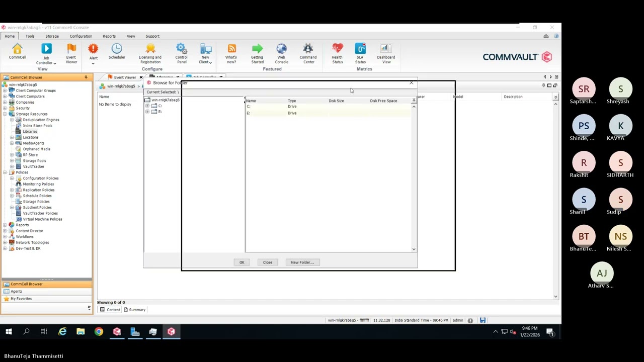
Task: Switch to the Storage ribbon tab
Action: click(x=52, y=36)
